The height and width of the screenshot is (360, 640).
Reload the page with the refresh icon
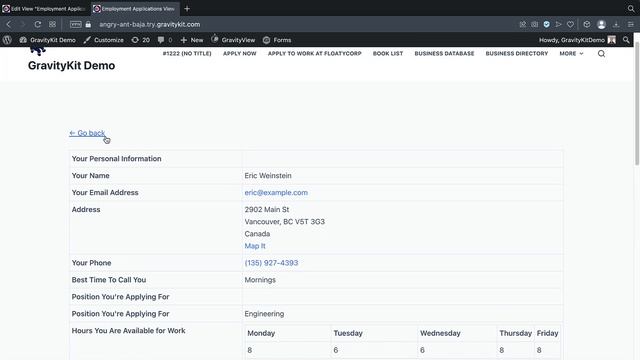[x=38, y=24]
